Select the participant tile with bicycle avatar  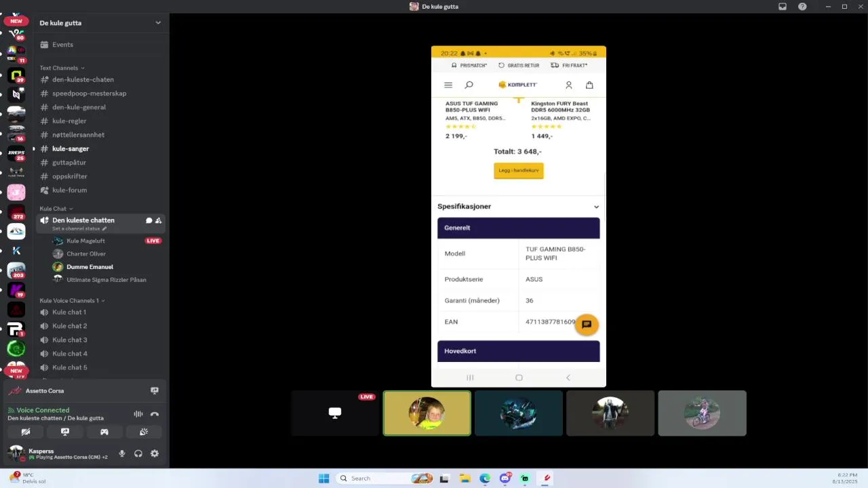click(x=702, y=413)
